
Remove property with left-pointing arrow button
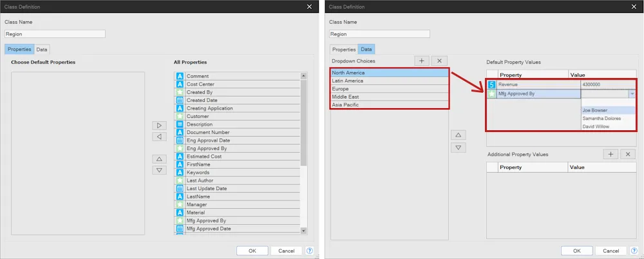click(x=159, y=137)
